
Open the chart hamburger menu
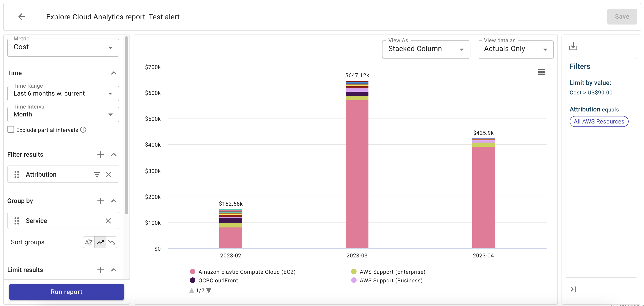[x=541, y=72]
